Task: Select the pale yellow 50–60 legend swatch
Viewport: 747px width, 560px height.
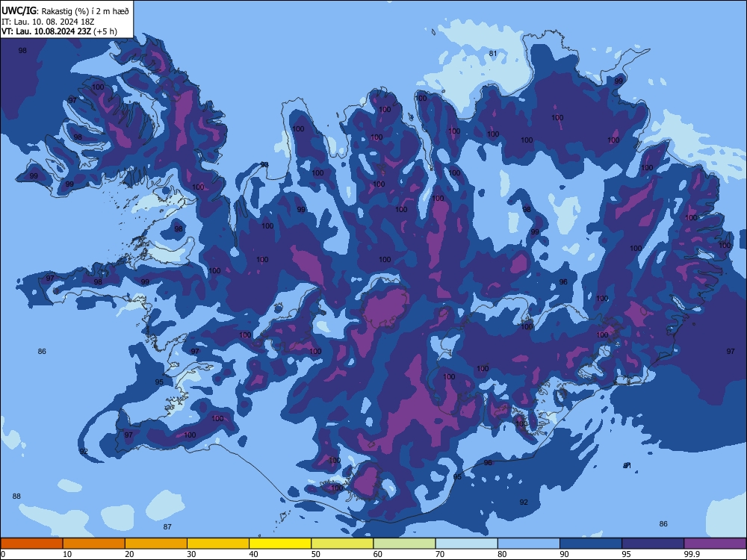Action: pos(342,544)
